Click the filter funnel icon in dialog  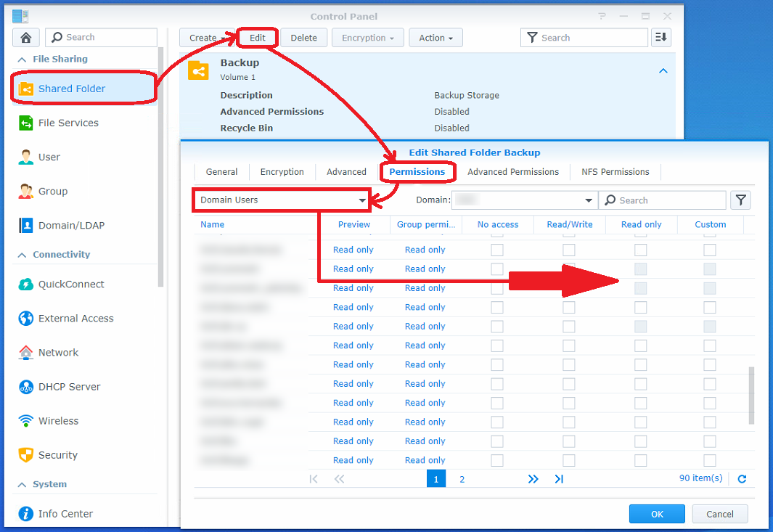tap(740, 200)
